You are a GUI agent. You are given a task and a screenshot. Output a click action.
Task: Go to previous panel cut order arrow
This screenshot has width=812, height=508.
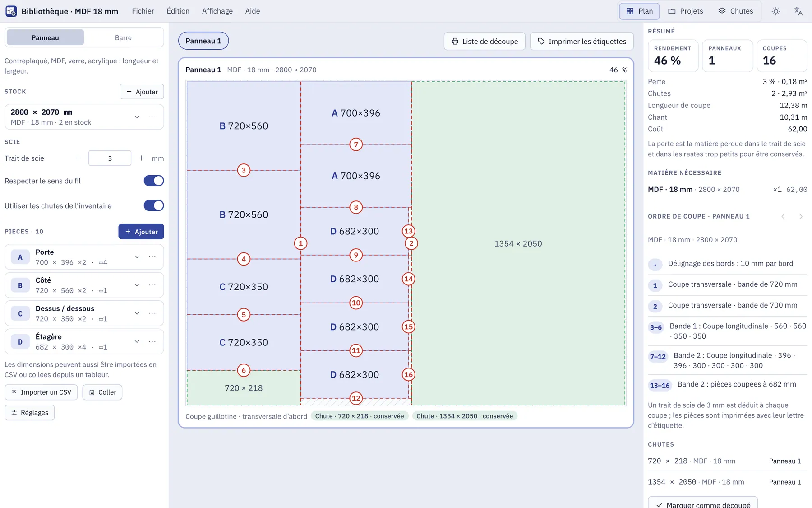point(783,217)
